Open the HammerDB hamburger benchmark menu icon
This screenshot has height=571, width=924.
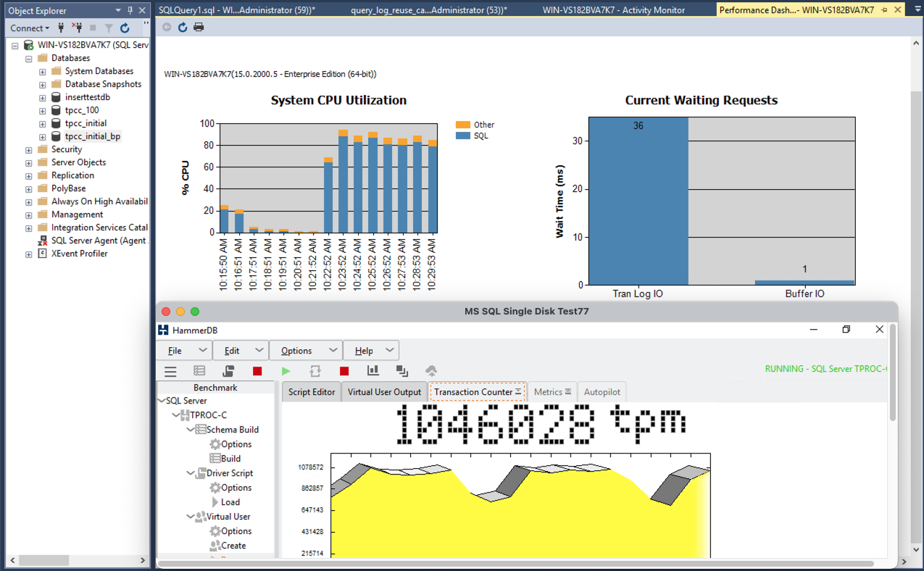point(170,371)
